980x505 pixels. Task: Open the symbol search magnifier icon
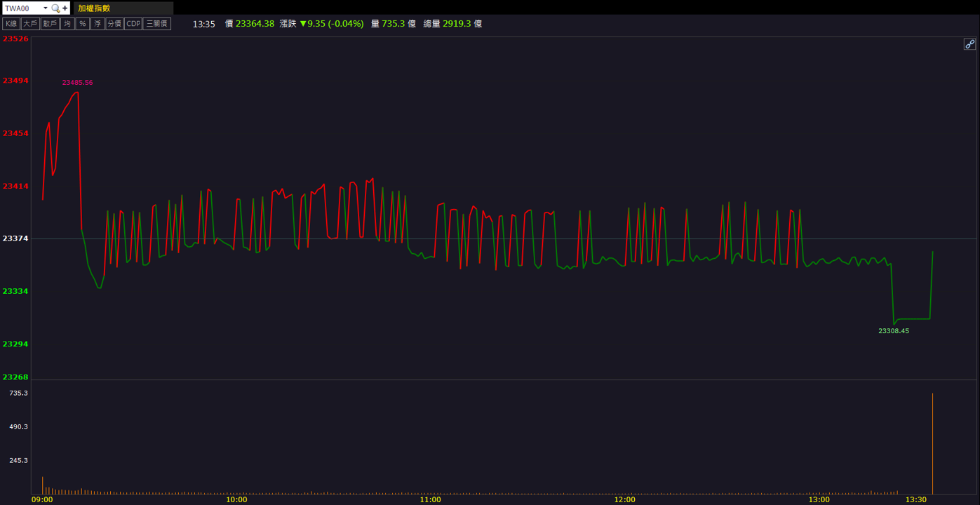(x=55, y=8)
